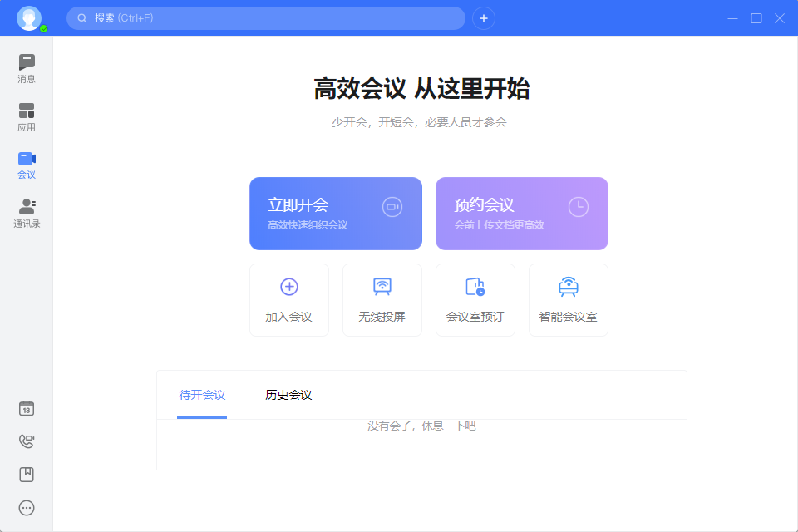The width and height of the screenshot is (798, 532).
Task: Maximize the application window
Action: (756, 18)
